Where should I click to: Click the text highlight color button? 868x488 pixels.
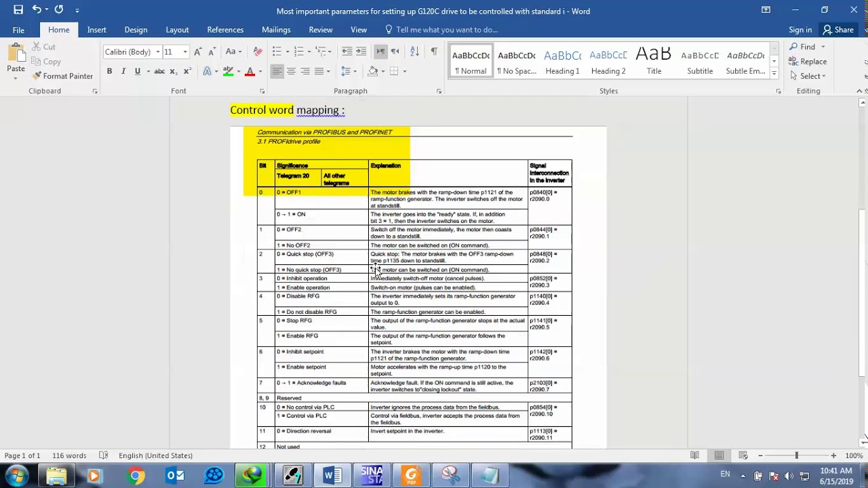tap(228, 71)
